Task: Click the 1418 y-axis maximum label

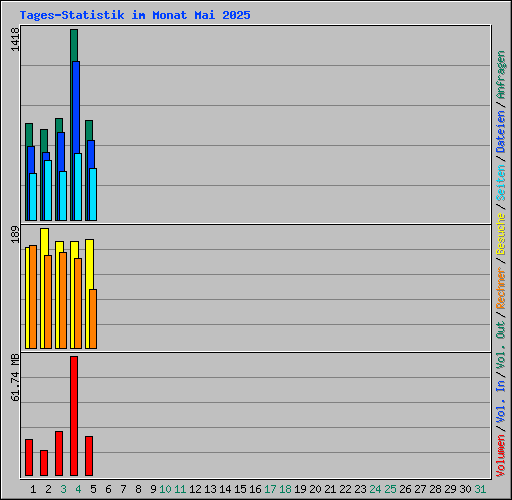Action: tap(15, 39)
